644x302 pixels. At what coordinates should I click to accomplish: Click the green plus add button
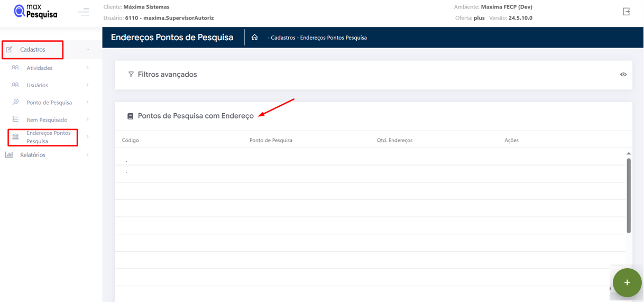click(x=627, y=282)
